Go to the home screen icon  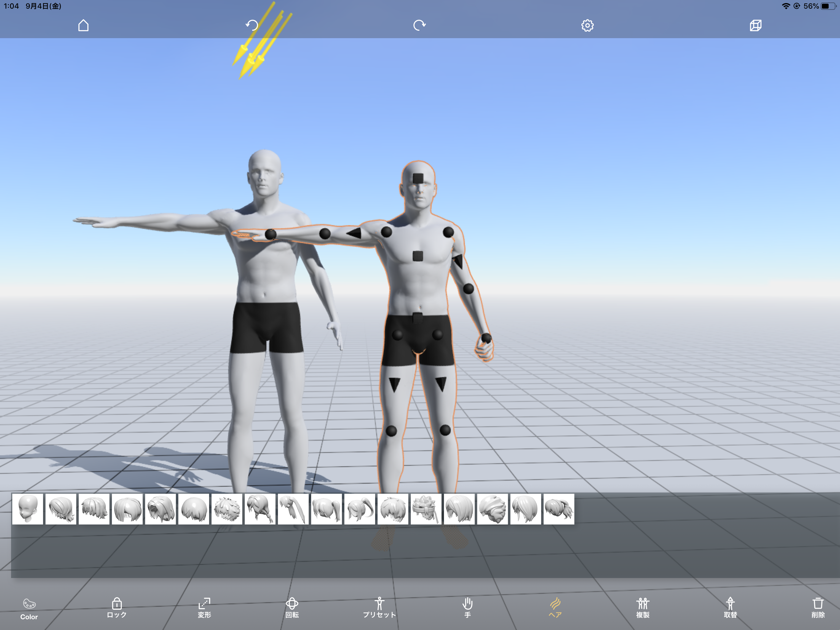84,26
